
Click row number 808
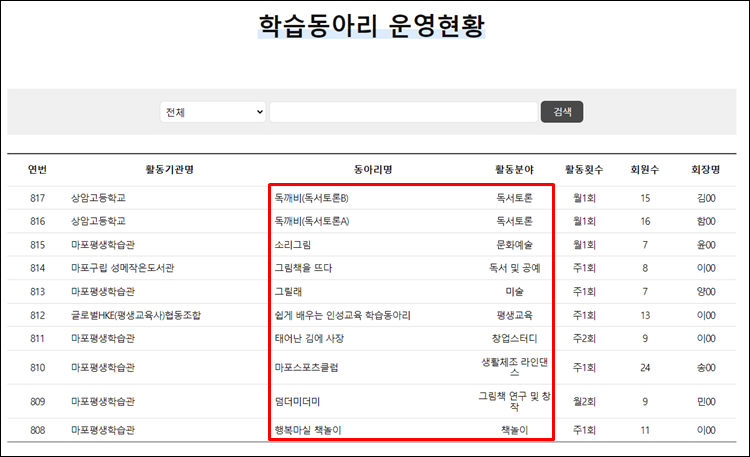[x=37, y=430]
